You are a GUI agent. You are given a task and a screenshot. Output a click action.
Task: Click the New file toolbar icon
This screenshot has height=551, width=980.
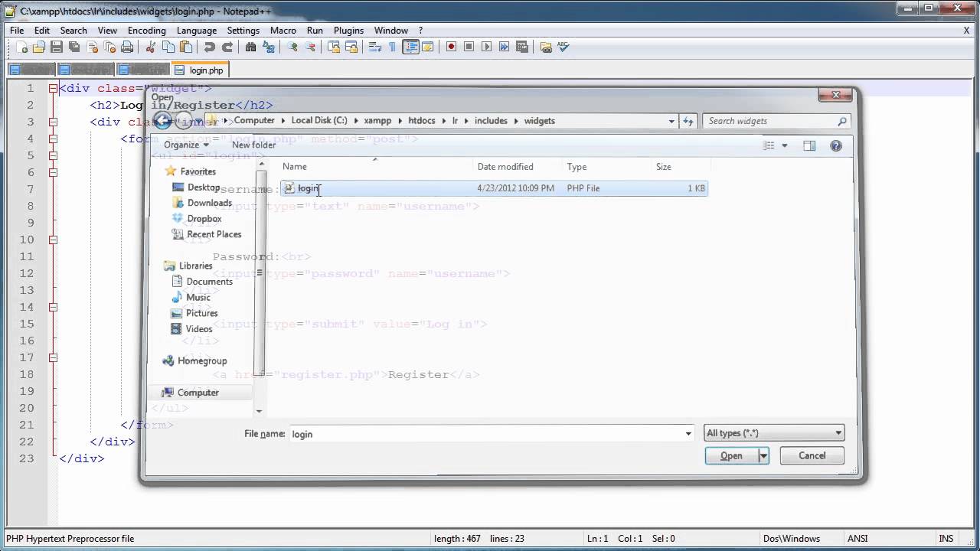(x=22, y=47)
